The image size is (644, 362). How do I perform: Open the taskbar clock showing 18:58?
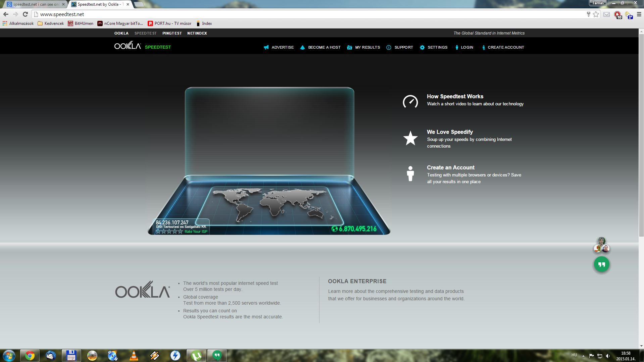point(626,356)
